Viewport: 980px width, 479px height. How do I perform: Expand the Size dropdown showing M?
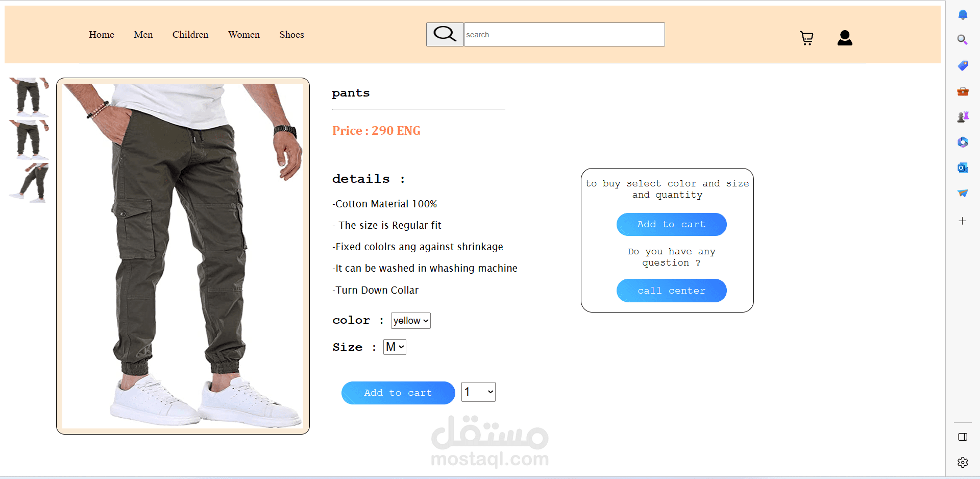395,347
